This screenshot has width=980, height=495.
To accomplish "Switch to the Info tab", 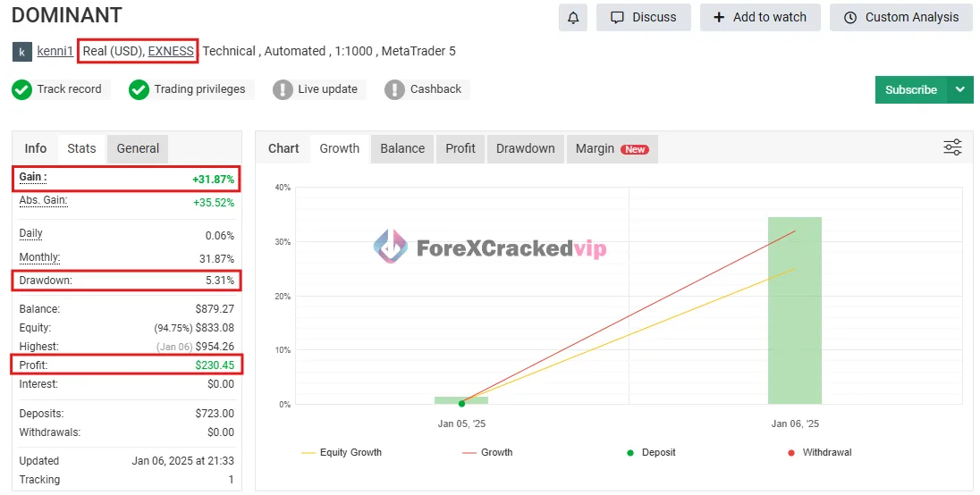I will (x=36, y=148).
